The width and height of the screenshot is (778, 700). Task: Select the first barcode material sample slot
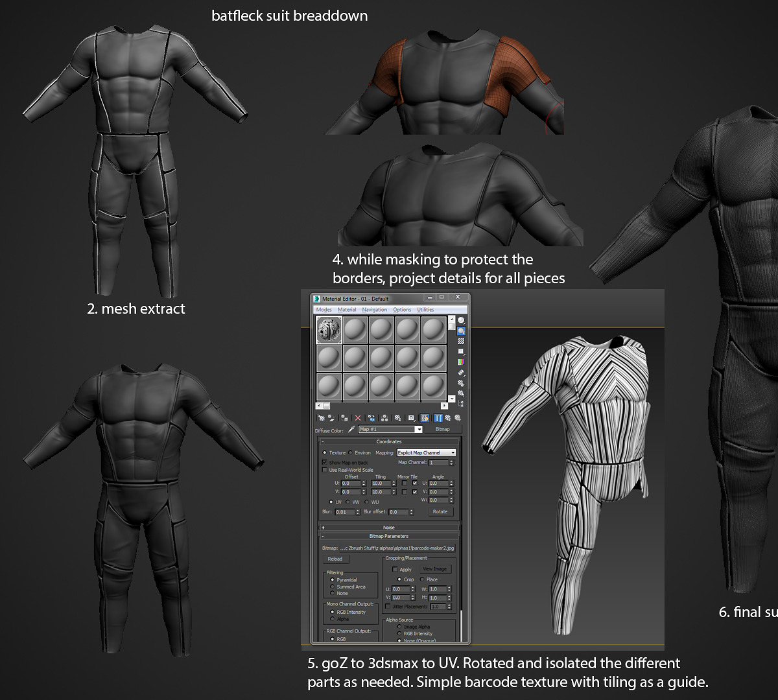[329, 330]
